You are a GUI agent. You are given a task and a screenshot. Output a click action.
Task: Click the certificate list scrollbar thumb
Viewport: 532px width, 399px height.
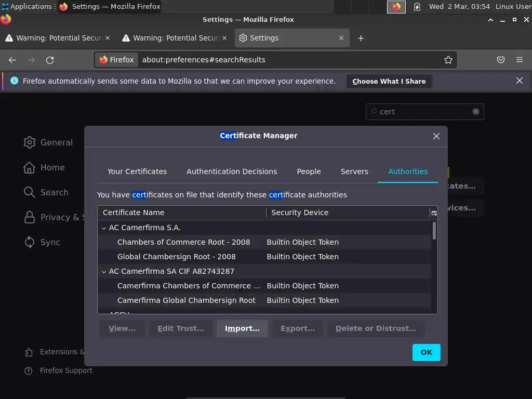coord(434,231)
